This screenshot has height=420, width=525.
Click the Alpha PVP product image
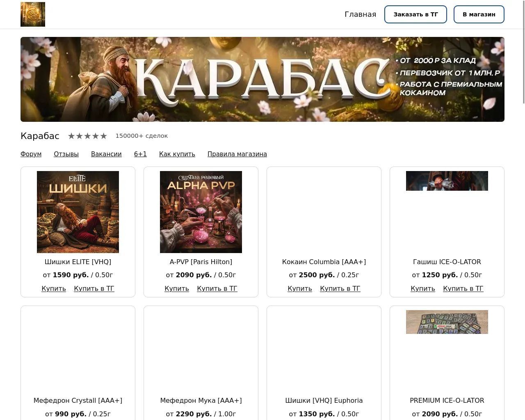pos(201,212)
